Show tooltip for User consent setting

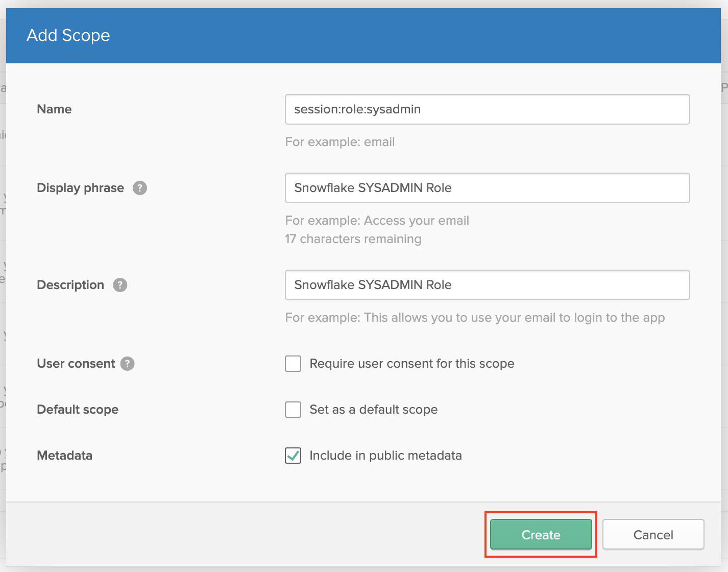127,364
